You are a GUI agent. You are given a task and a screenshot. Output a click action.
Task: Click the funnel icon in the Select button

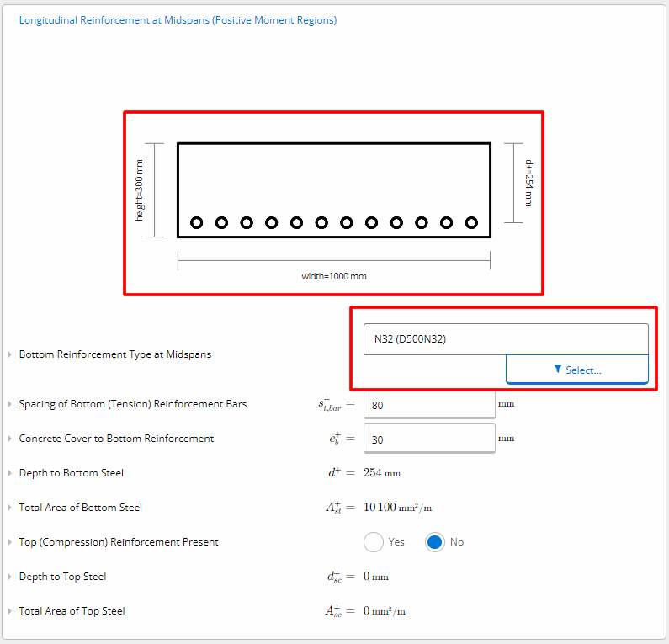coord(557,369)
